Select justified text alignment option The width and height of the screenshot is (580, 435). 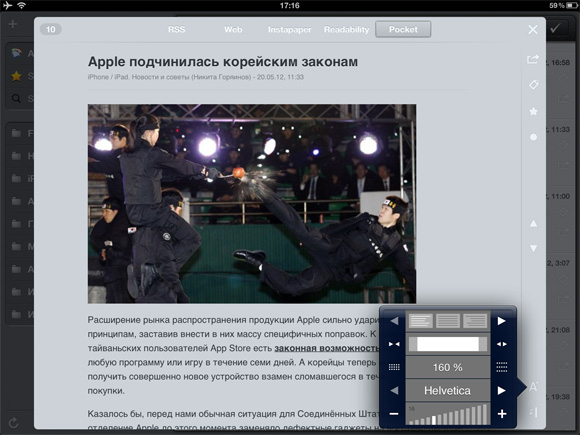(x=448, y=321)
